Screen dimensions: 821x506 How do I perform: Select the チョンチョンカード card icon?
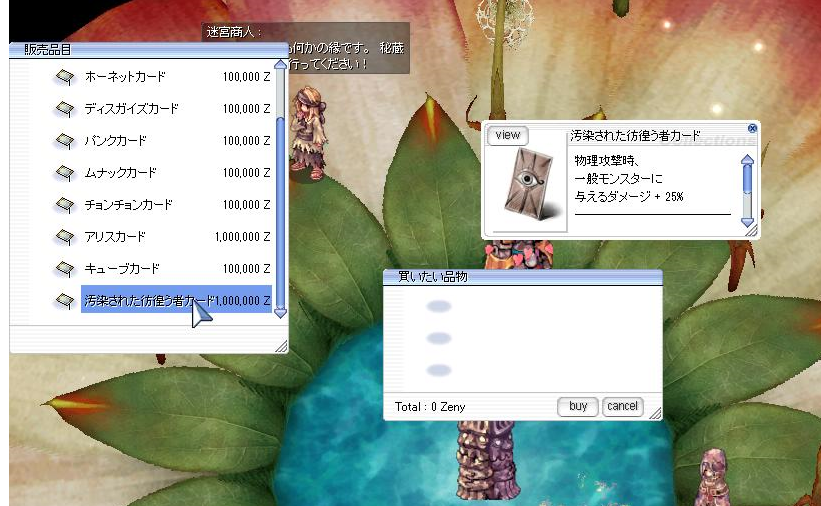(x=64, y=205)
